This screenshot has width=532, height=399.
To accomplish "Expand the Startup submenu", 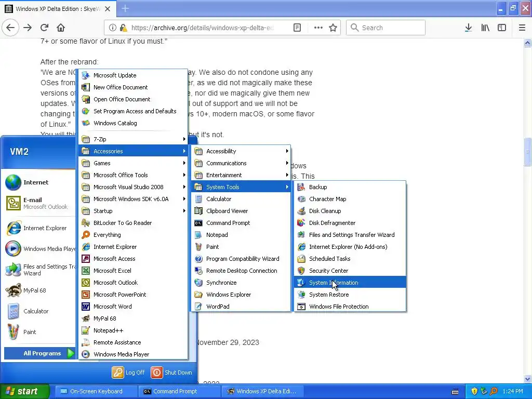I will tap(133, 211).
